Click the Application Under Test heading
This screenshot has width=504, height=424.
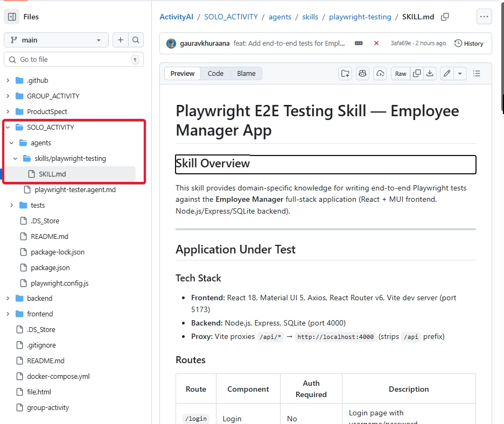tap(235, 250)
